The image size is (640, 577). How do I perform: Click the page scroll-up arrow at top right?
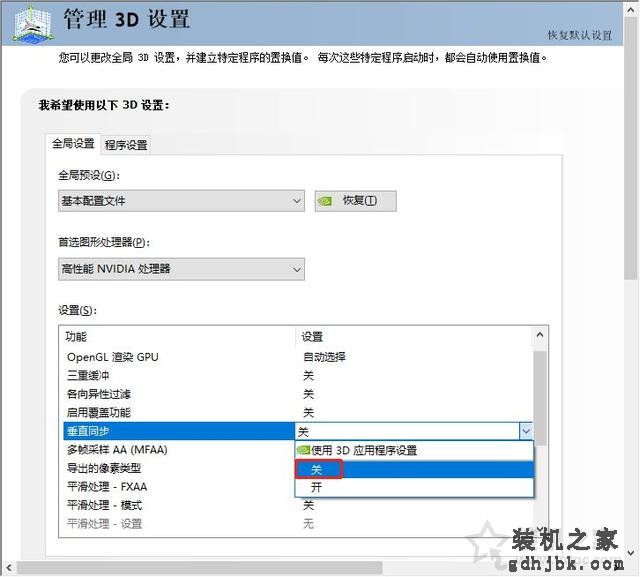[x=631, y=11]
